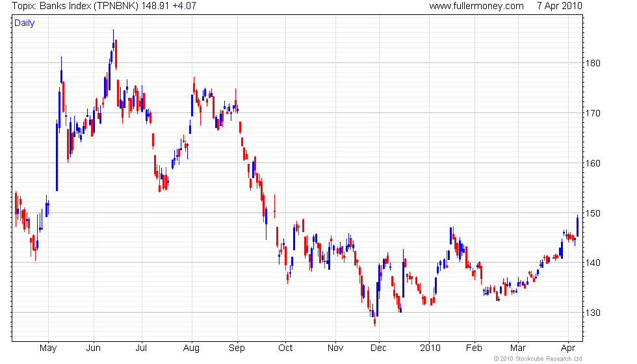Select the price value 148.91 in header
Viewport: 637px width, 364px height.
(x=155, y=6)
